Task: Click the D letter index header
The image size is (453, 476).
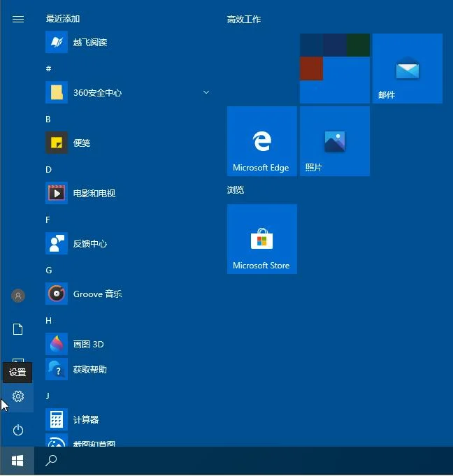Action: 48,170
